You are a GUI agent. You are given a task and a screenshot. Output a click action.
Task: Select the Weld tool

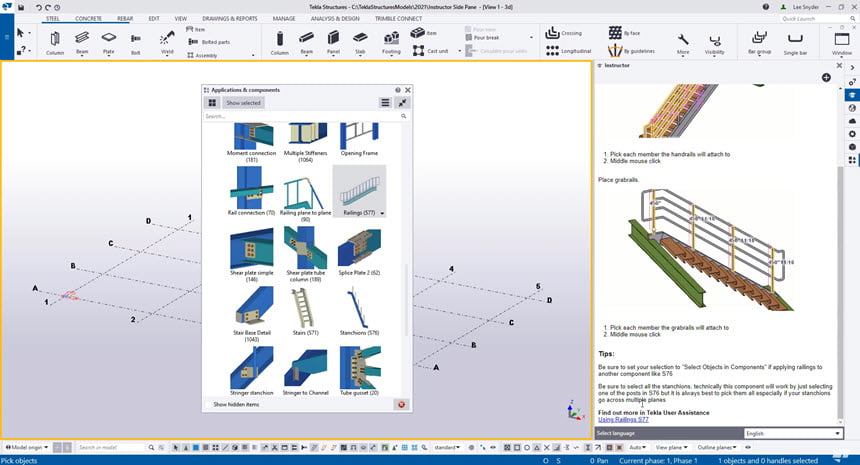167,42
